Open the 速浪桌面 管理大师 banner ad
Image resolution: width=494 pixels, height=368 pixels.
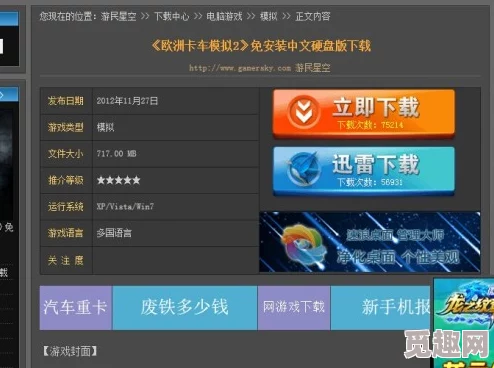pos(370,242)
